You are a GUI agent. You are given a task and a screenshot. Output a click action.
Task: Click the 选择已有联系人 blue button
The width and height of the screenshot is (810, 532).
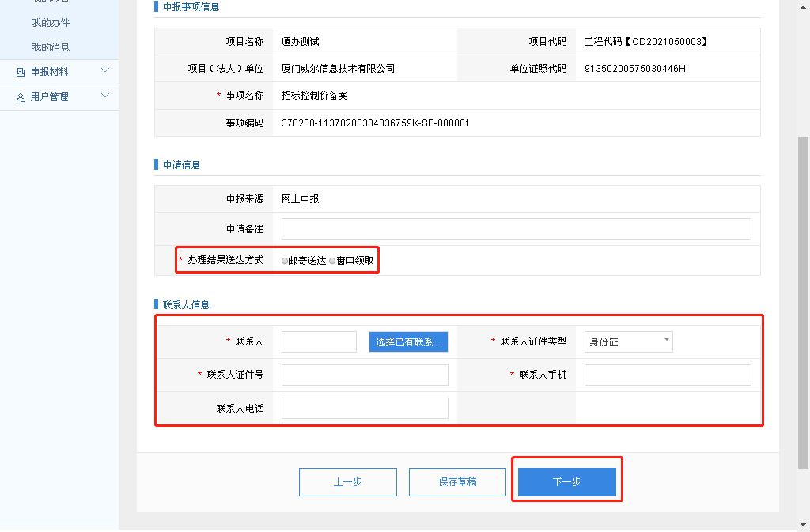click(408, 342)
